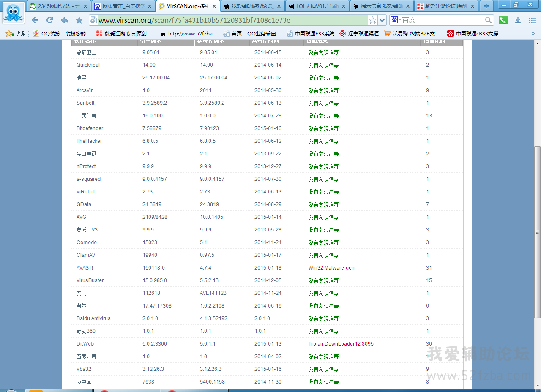Click the Bitdefender row name

pos(90,128)
